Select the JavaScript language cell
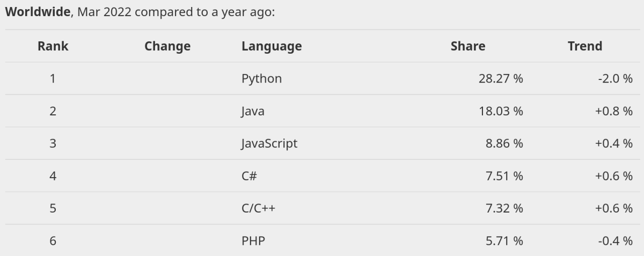Screen dimensions: 644x256 point(269,144)
